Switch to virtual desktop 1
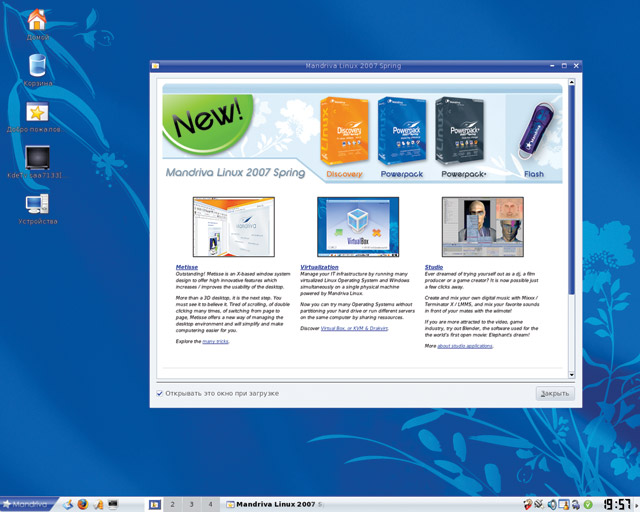640x512 pixels. [155, 505]
